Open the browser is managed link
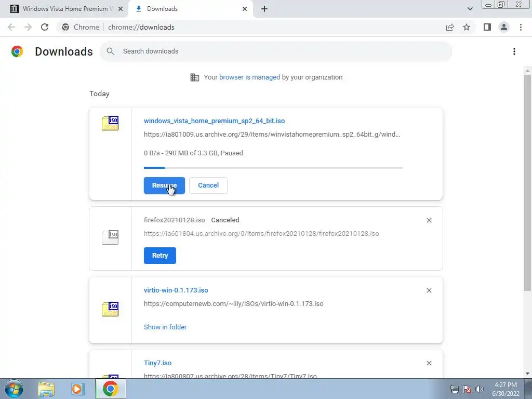This screenshot has height=399, width=532. click(x=249, y=77)
